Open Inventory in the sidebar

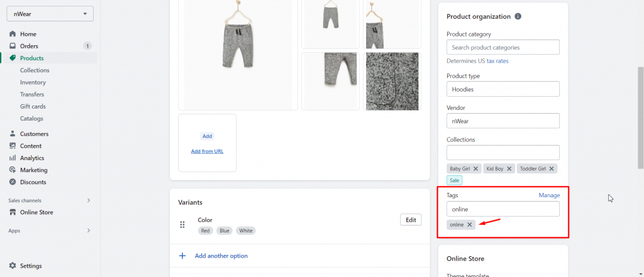[x=33, y=82]
